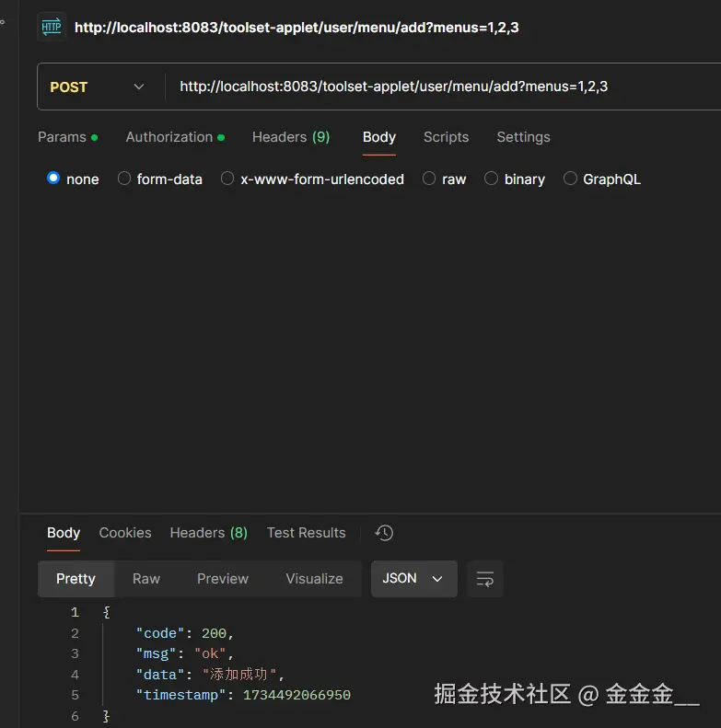The width and height of the screenshot is (721, 728).
Task: Click the request title URL text
Action: pyautogui.click(x=297, y=28)
